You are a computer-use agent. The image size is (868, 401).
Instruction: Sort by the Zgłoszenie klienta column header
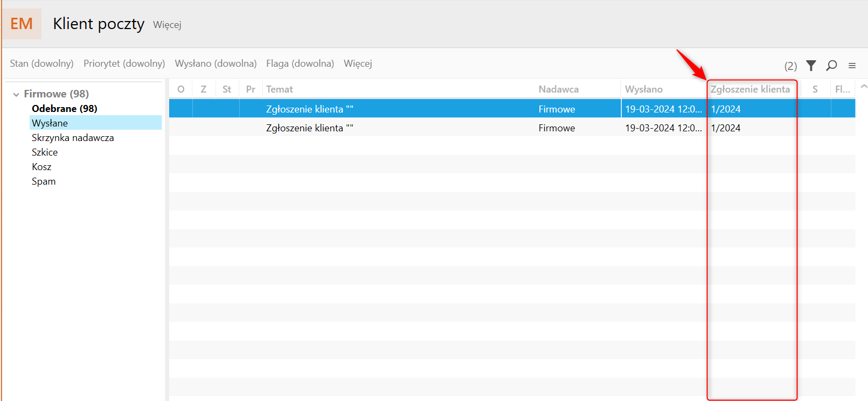click(750, 89)
